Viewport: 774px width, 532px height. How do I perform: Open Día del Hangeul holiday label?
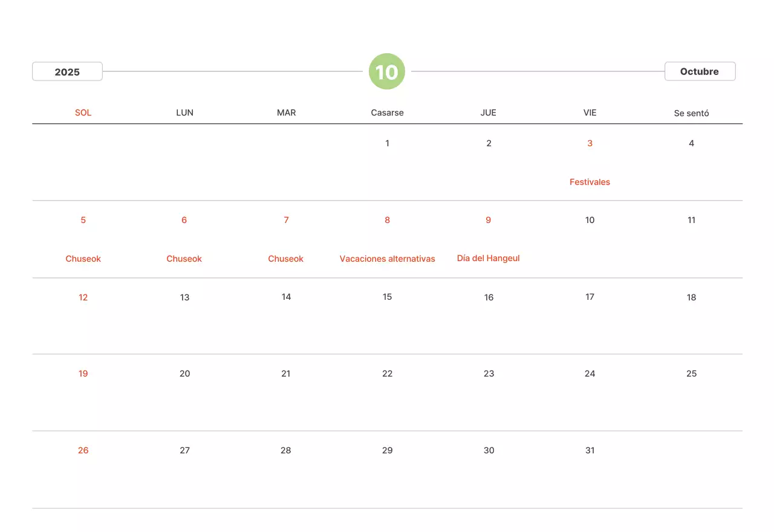coord(488,258)
